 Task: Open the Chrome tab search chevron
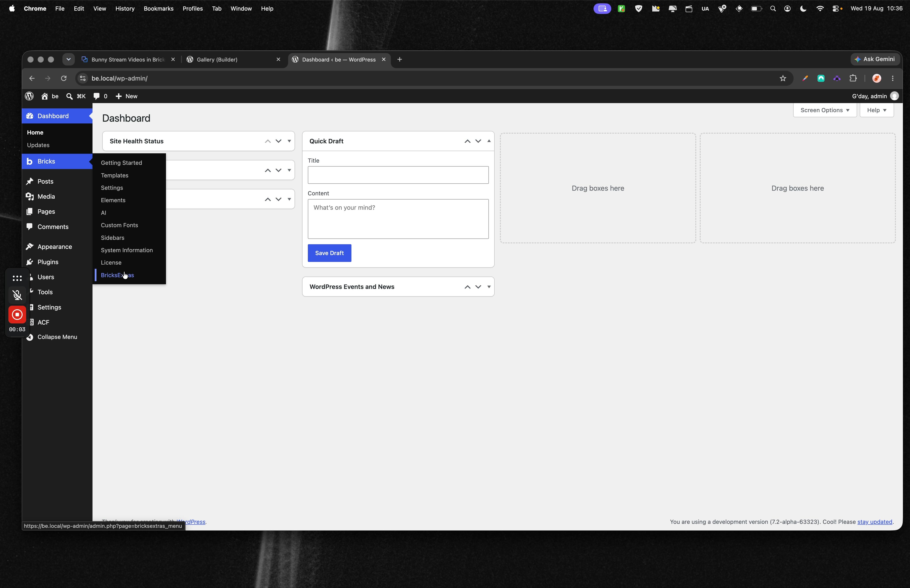click(x=68, y=60)
